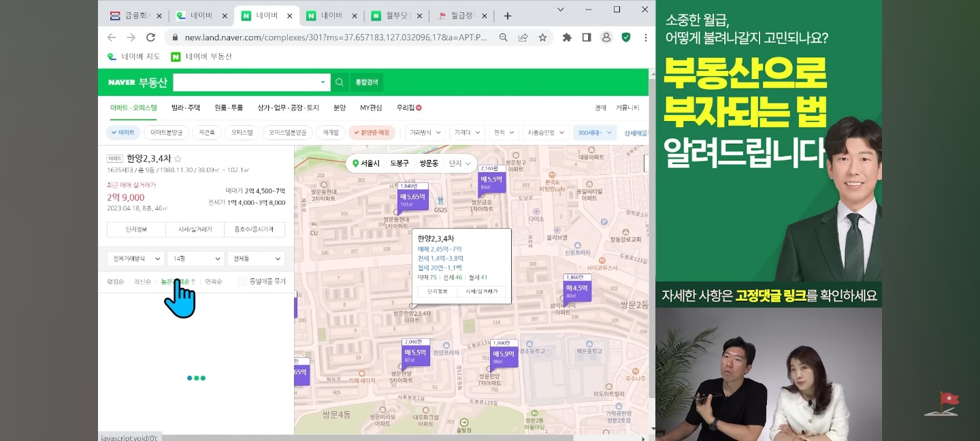The image size is (980, 441).
Task: Open the 거래방식 filter dropdown
Action: [426, 133]
